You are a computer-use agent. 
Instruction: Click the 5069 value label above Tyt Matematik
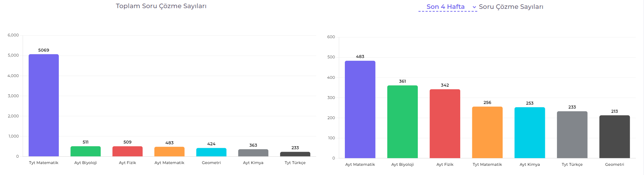click(x=44, y=50)
